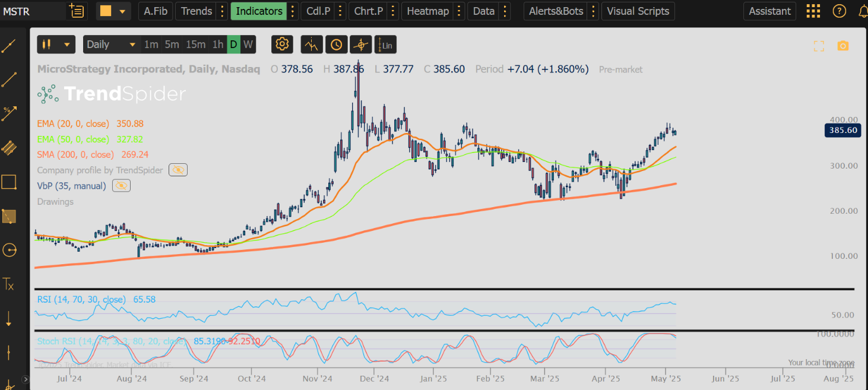The height and width of the screenshot is (390, 868).
Task: Open Indicators options three-dot menu
Action: pyautogui.click(x=292, y=11)
